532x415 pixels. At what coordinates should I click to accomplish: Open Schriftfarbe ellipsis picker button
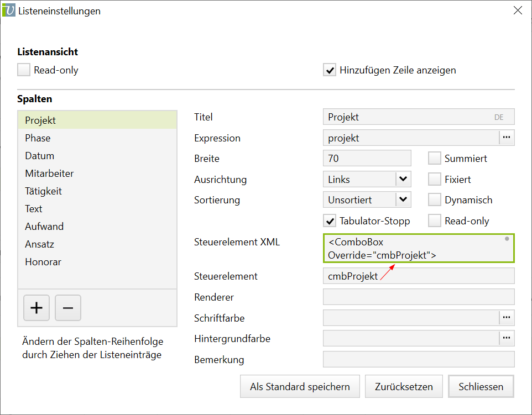click(x=507, y=318)
